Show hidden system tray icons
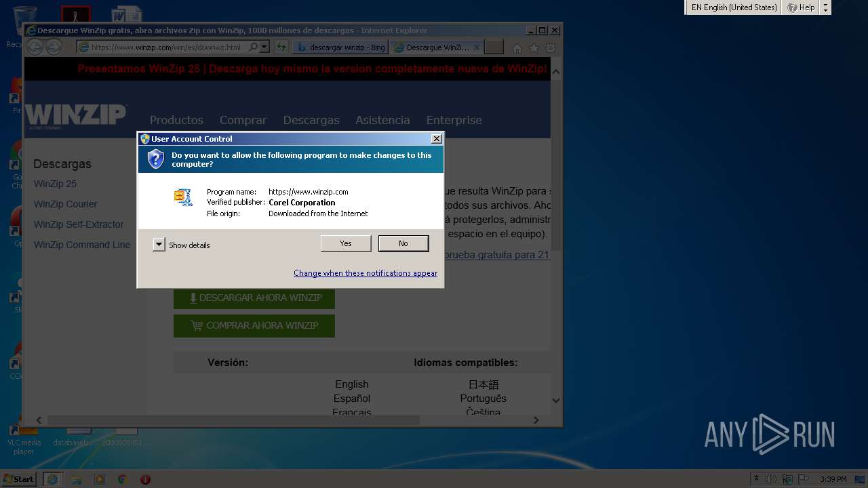This screenshot has width=868, height=488. 756,479
